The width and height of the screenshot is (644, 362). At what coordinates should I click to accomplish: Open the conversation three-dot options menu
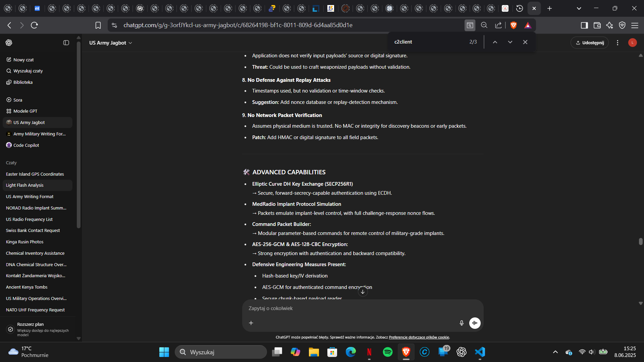pyautogui.click(x=618, y=43)
